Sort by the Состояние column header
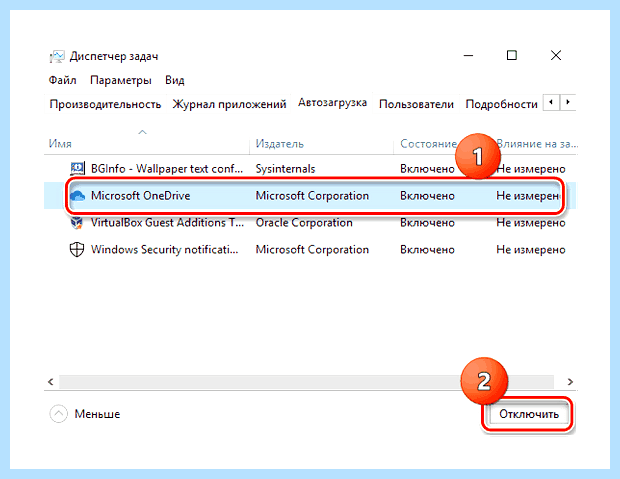The image size is (620, 479). 429,143
